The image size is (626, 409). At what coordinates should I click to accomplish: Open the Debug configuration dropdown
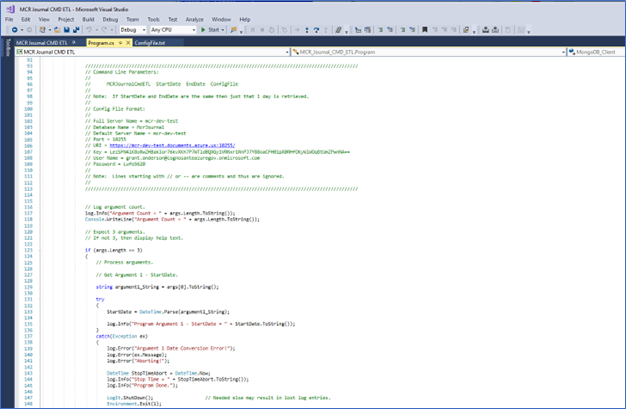(x=131, y=31)
